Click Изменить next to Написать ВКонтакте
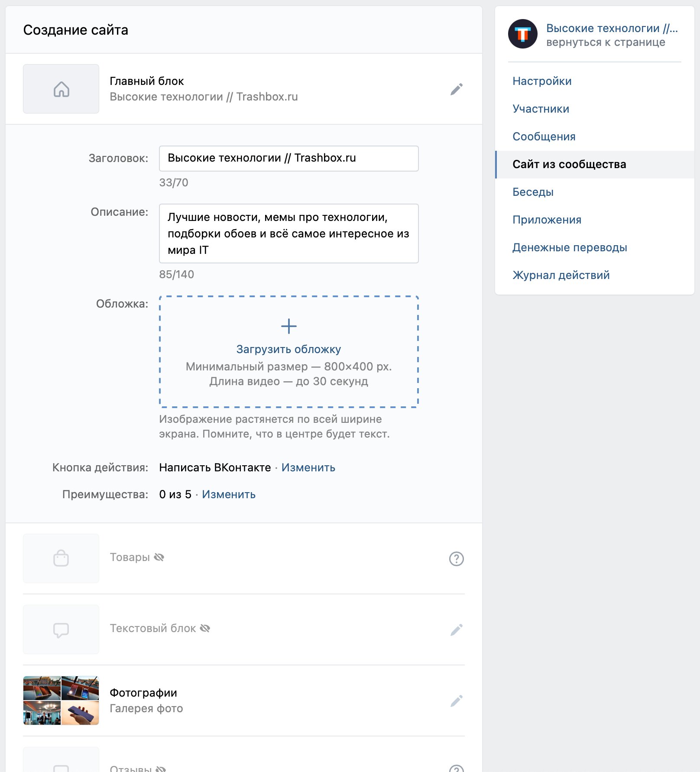 point(308,467)
